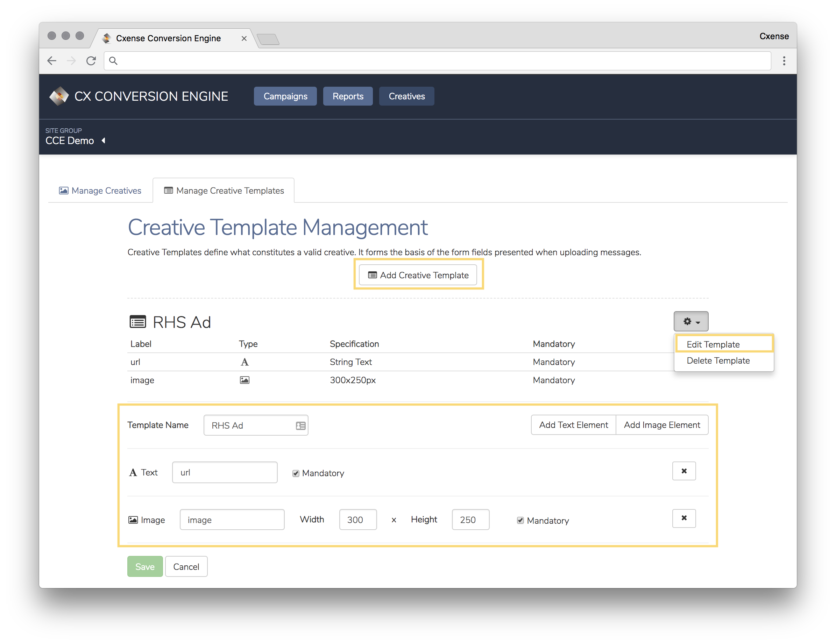Open the gear settings dropdown for RHS Ad
Screen dimensions: 836x644
pos(690,321)
